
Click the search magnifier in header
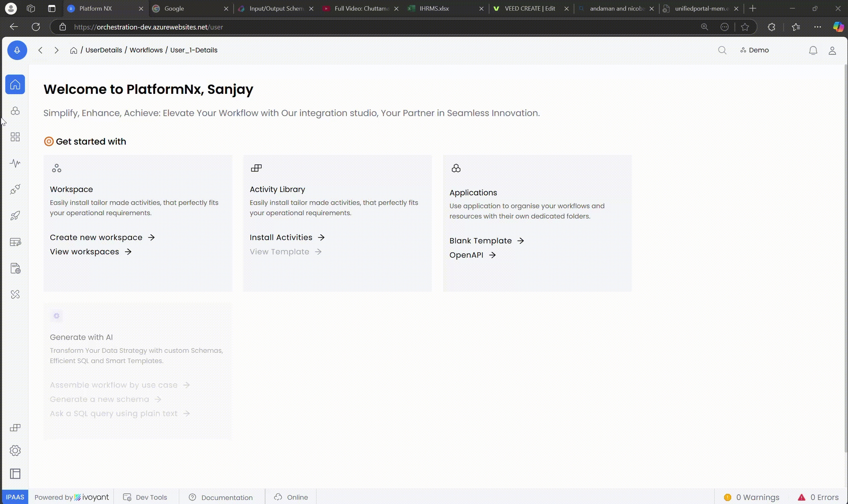coord(722,50)
